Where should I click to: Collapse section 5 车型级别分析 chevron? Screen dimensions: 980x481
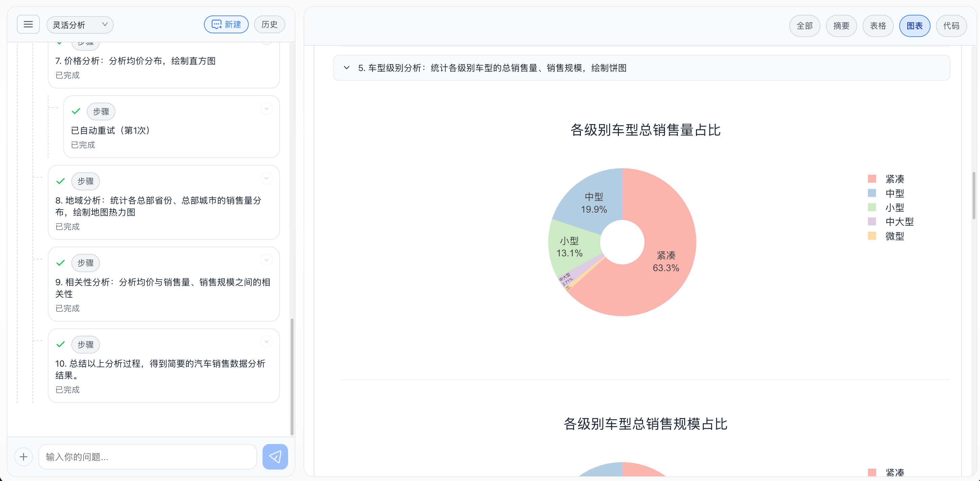(346, 68)
